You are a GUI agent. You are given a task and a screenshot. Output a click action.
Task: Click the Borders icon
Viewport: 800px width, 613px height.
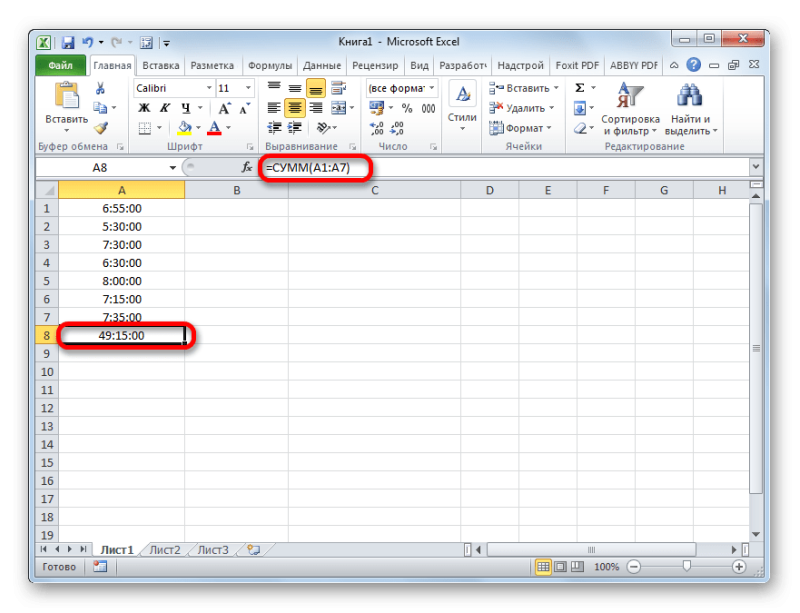[145, 128]
